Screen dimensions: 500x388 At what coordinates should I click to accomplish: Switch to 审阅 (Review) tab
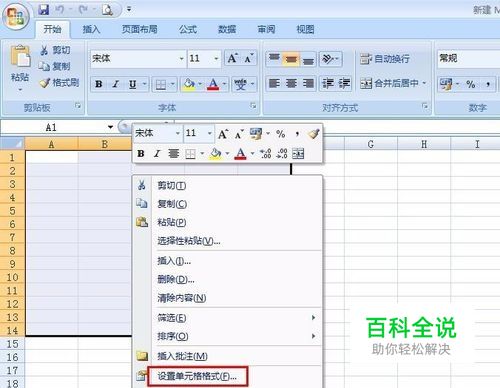[x=266, y=29]
